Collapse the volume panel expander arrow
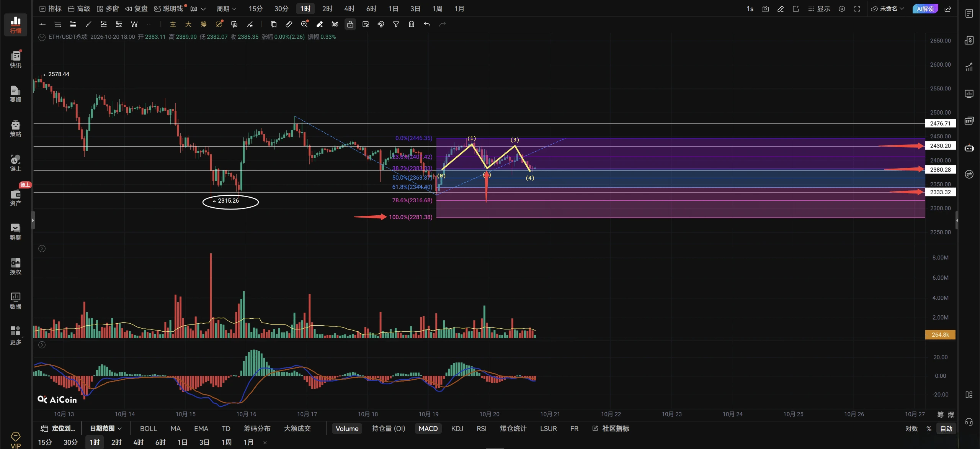The image size is (980, 449). point(42,248)
